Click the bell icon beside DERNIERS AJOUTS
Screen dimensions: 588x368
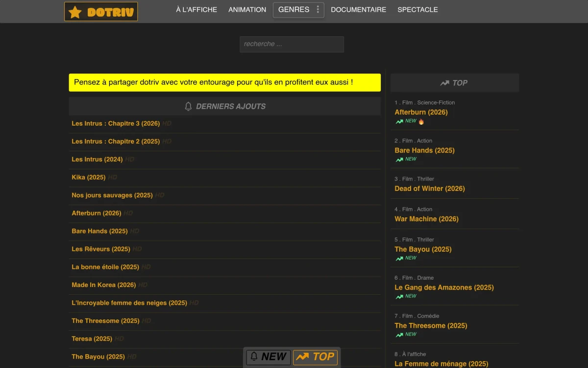(188, 106)
